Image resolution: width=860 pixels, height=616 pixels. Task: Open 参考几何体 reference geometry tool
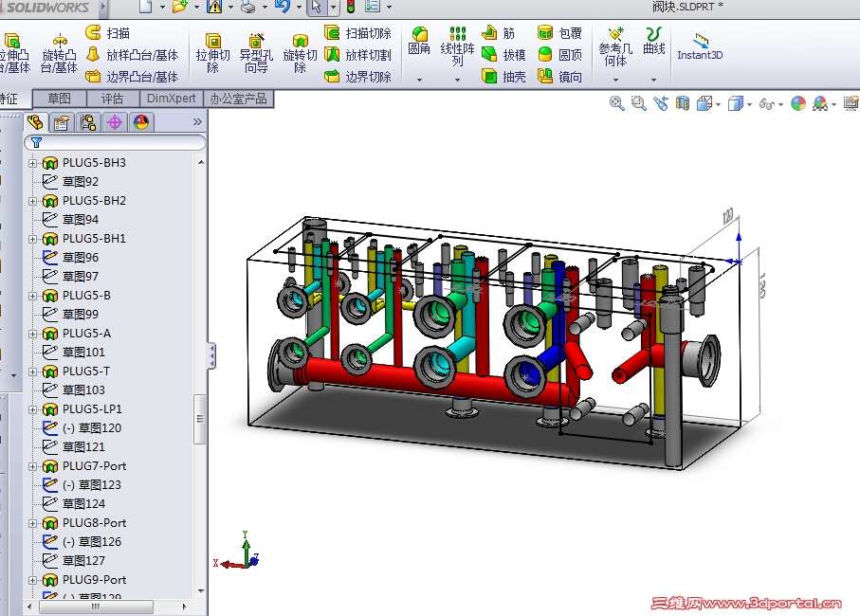click(615, 46)
